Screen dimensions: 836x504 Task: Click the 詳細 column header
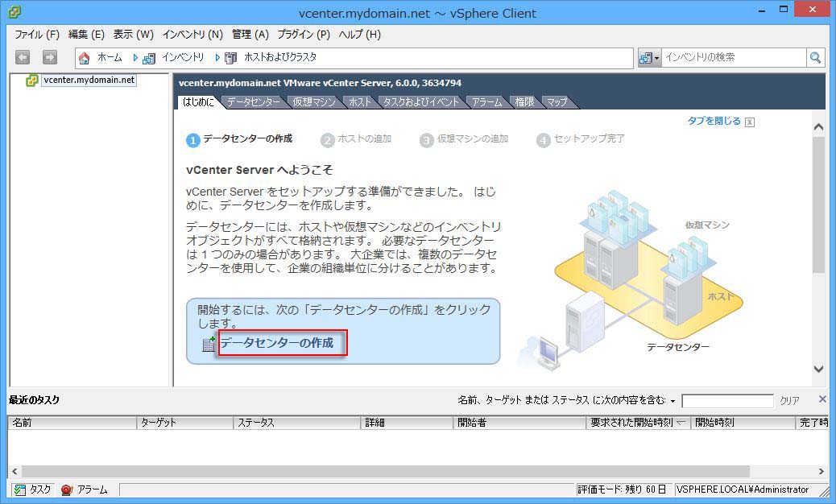(x=407, y=423)
